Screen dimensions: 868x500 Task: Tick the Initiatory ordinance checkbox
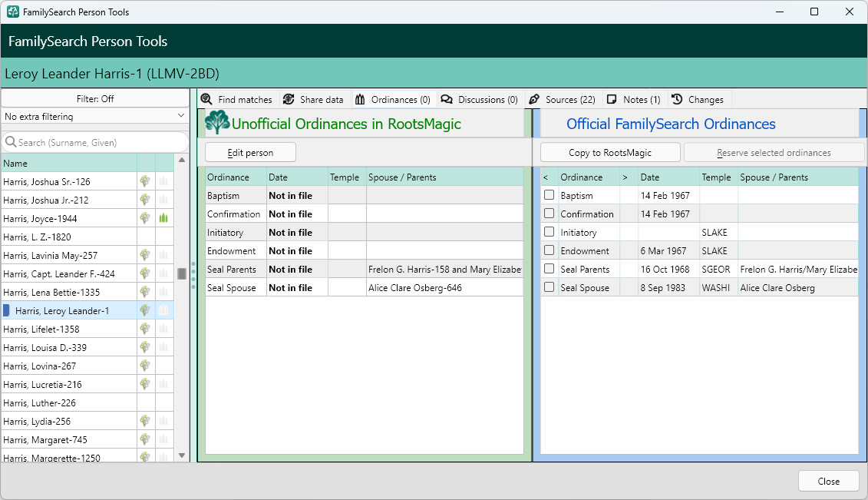[x=550, y=232]
